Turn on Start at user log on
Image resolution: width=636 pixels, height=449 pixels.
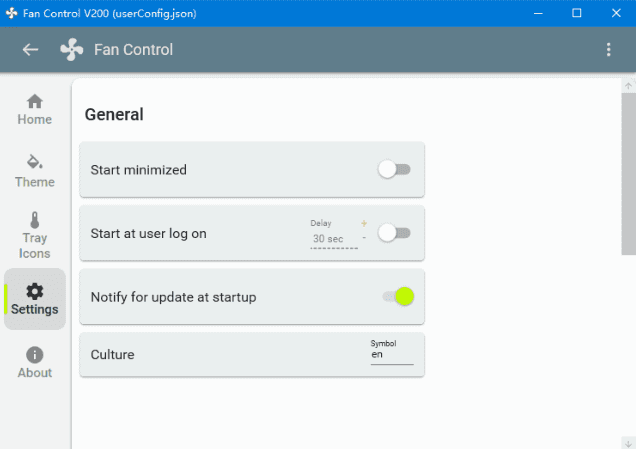click(x=394, y=233)
